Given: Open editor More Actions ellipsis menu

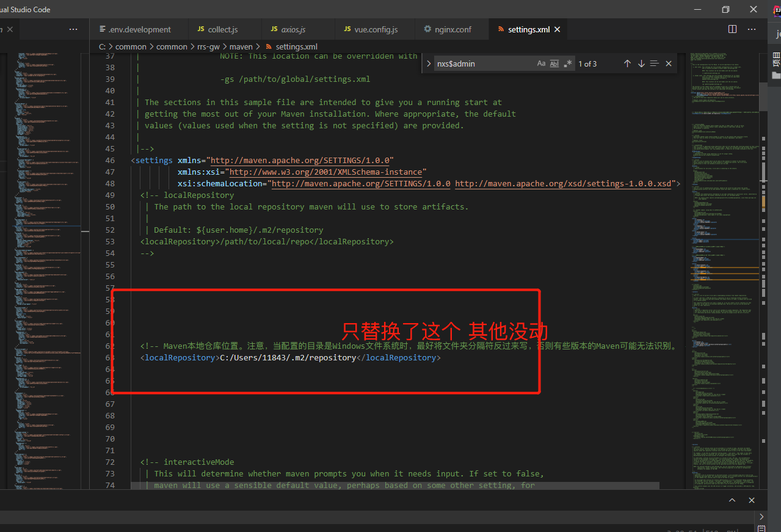Looking at the screenshot, I should tap(752, 29).
